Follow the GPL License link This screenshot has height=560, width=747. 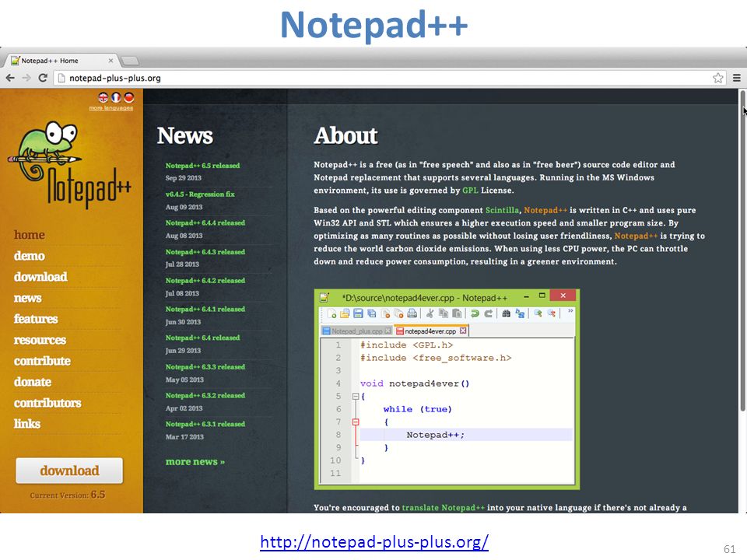pos(470,190)
